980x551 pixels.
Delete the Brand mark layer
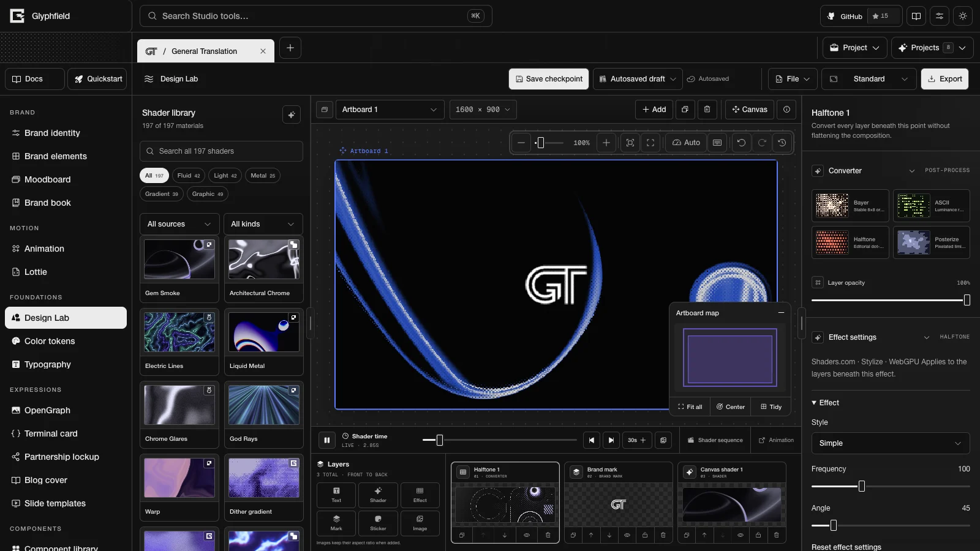pyautogui.click(x=663, y=535)
